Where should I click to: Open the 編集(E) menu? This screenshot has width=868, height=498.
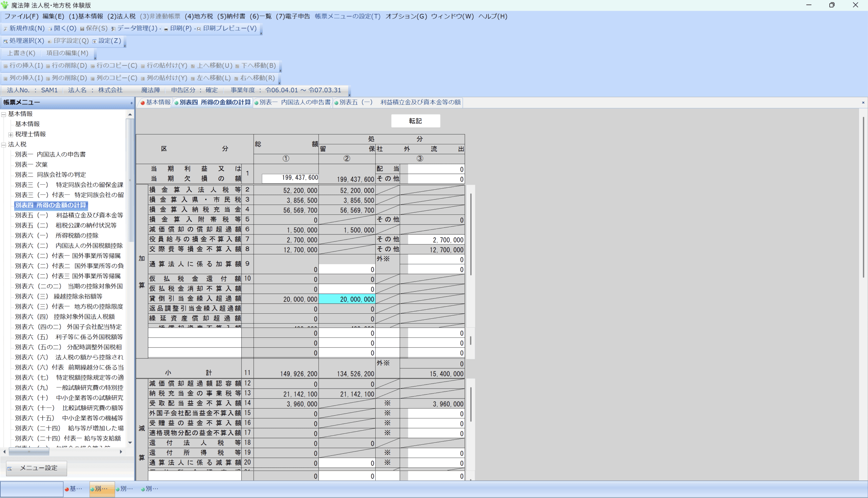tap(53, 16)
